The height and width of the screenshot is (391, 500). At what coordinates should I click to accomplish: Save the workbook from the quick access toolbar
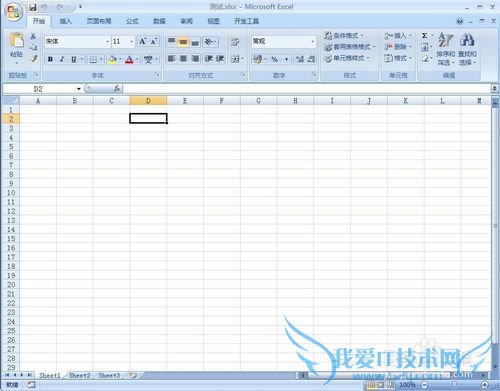33,7
